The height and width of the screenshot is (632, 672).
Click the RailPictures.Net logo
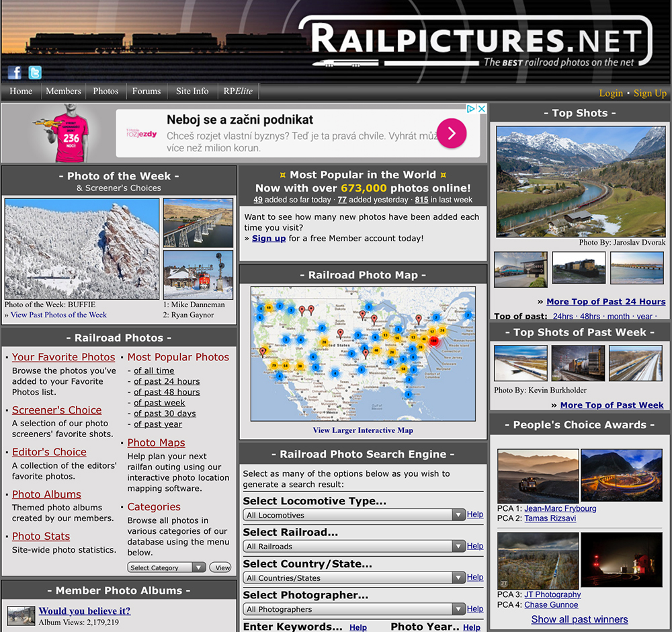(475, 42)
